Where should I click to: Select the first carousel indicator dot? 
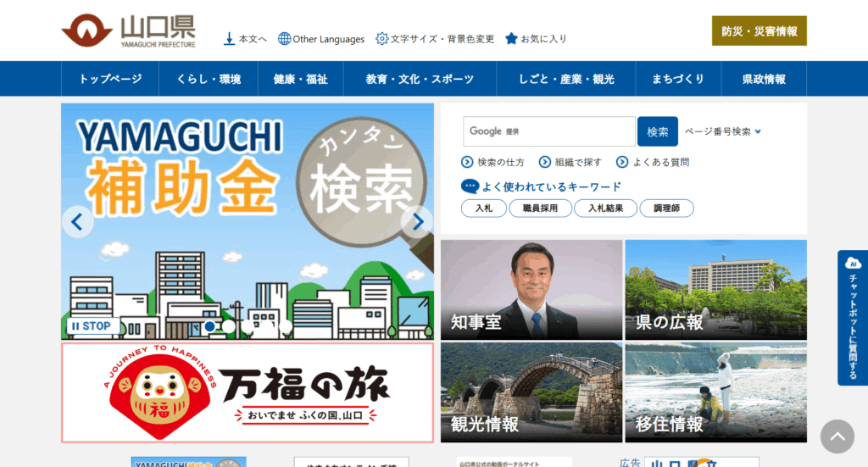point(209,326)
